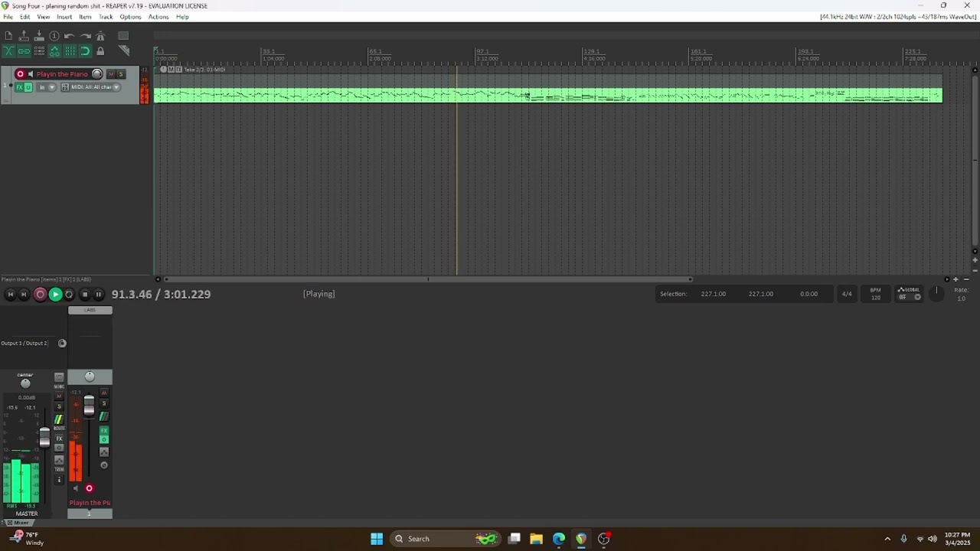This screenshot has height=551, width=980.
Task: Click the Redo arrow in the toolbar
Action: 86,36
